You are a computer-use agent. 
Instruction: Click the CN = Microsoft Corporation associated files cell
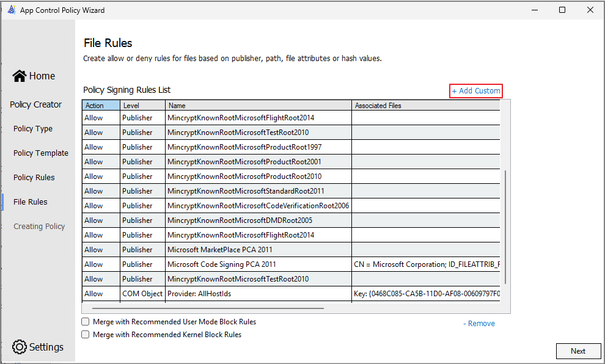[426, 264]
